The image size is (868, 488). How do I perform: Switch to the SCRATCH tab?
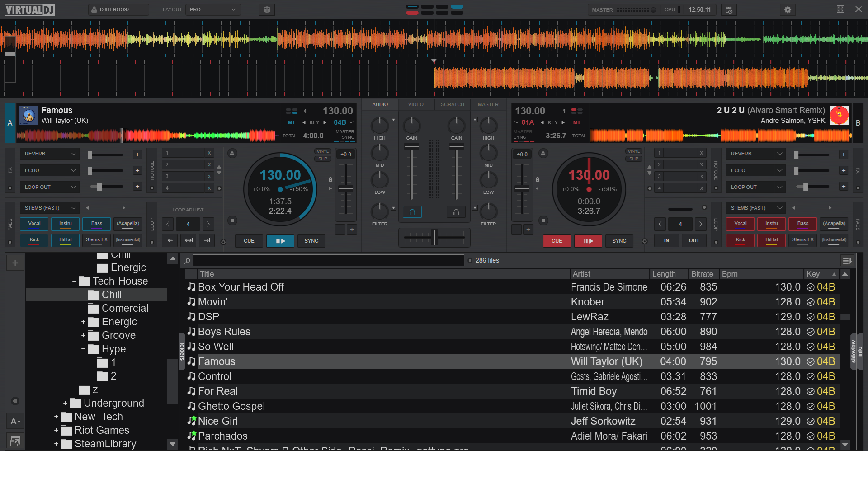tap(452, 104)
